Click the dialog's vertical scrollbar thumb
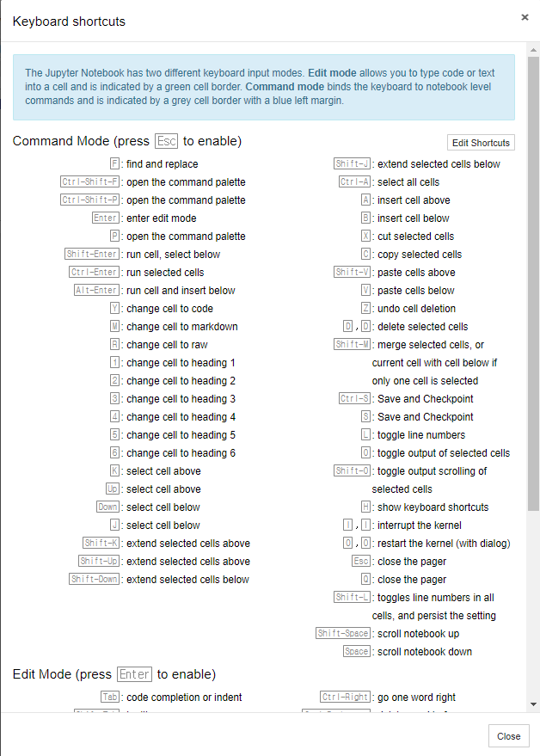The width and height of the screenshot is (540, 756). coord(533,283)
